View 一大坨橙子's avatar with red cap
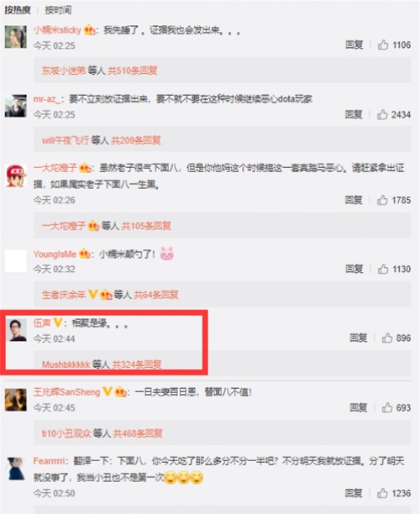The image size is (420, 514). coord(16,176)
